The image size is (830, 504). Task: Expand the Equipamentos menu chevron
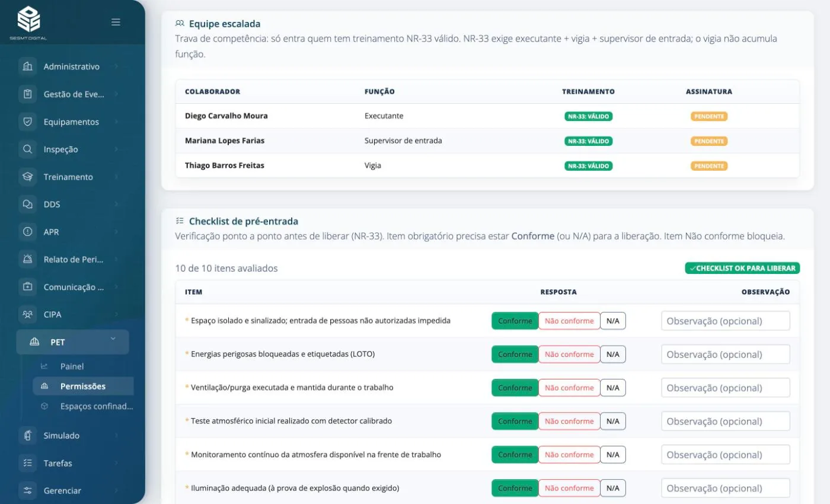click(x=116, y=122)
